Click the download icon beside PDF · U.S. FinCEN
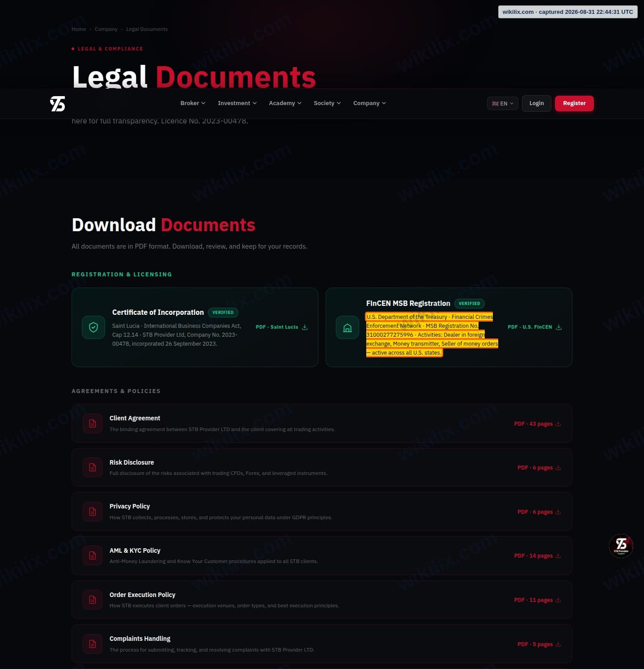 559,327
